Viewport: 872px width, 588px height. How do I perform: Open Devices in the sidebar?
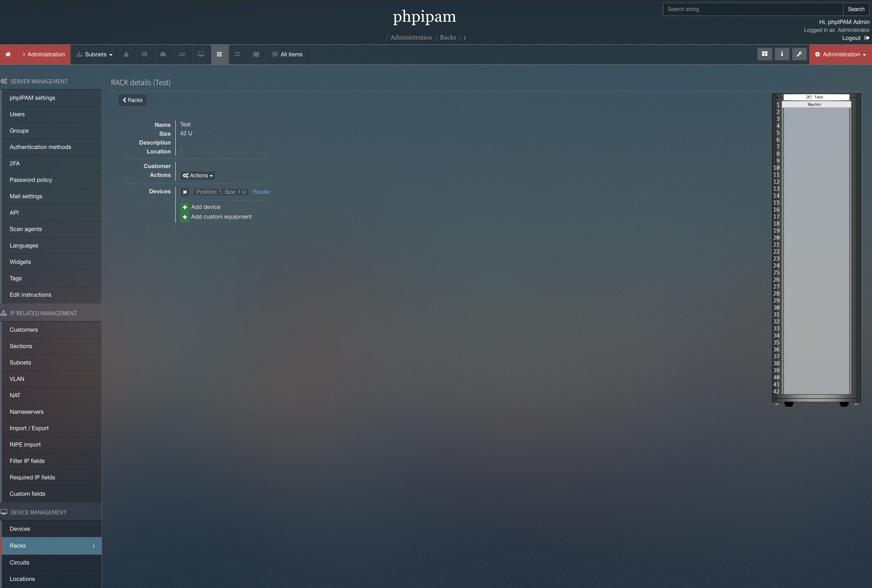click(x=51, y=529)
